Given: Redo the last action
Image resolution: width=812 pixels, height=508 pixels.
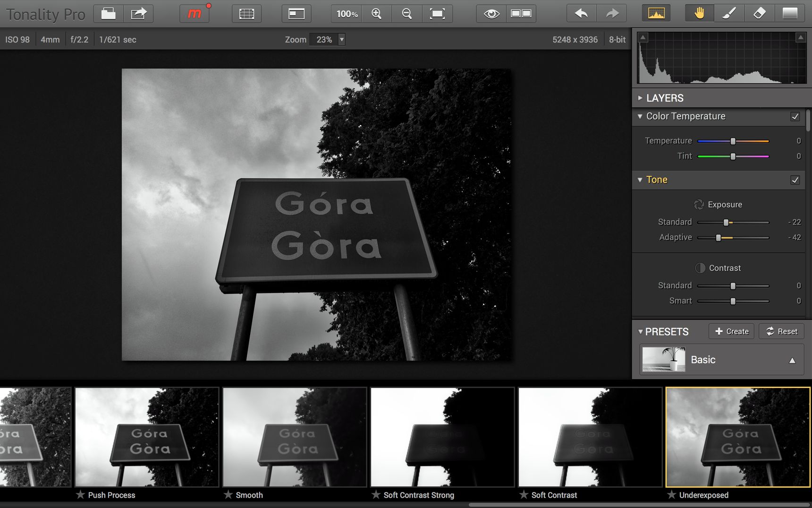Looking at the screenshot, I should coord(612,14).
